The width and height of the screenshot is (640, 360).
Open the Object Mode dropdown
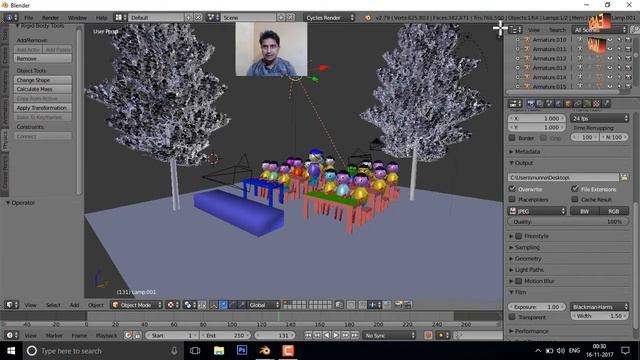click(x=137, y=305)
